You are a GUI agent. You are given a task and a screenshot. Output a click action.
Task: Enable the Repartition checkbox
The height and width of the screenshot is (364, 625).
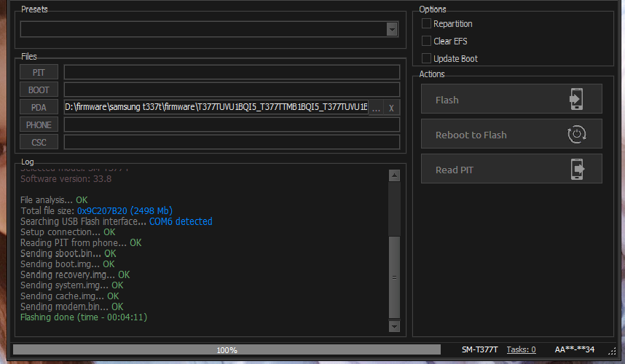pos(426,23)
